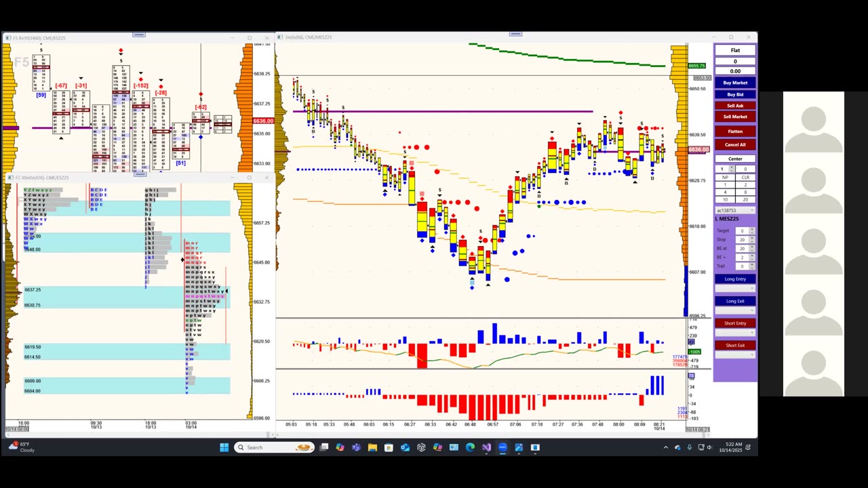Click the taskbar Search box
Viewport: 868px width, 488px height.
tap(274, 447)
